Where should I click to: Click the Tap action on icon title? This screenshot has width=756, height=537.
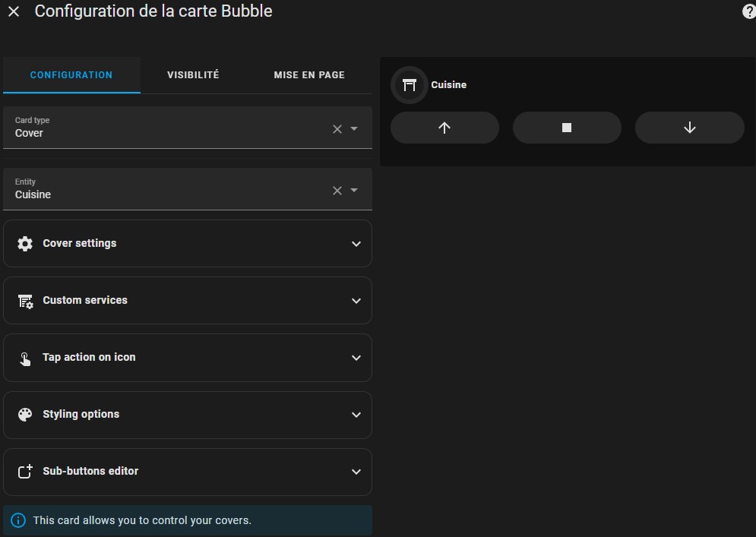pyautogui.click(x=89, y=357)
